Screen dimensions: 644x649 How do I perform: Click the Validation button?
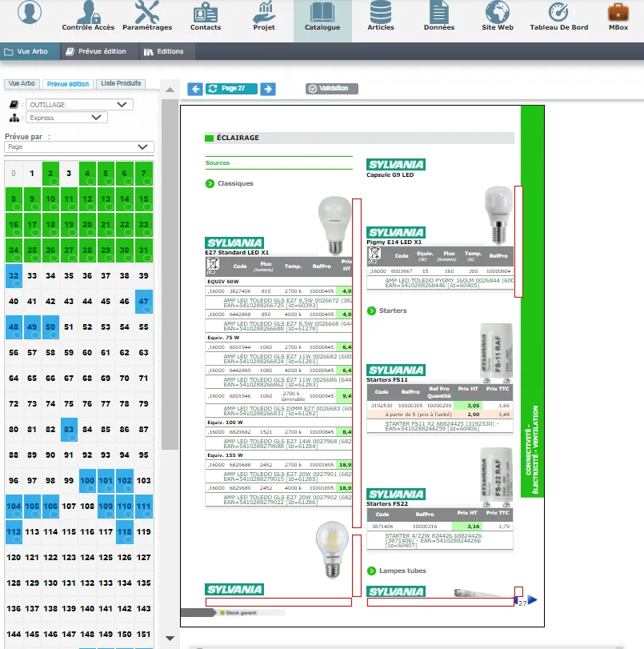click(331, 89)
